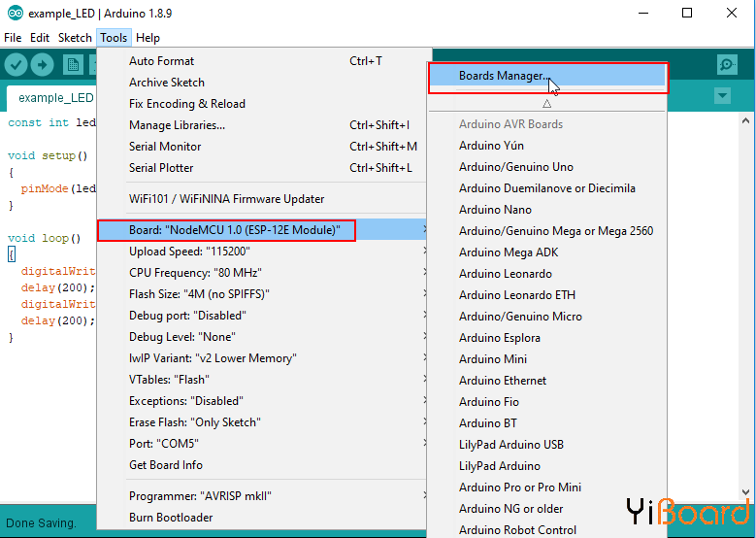The height and width of the screenshot is (538, 756).
Task: Select Arduino Ethernet board
Action: click(x=547, y=381)
